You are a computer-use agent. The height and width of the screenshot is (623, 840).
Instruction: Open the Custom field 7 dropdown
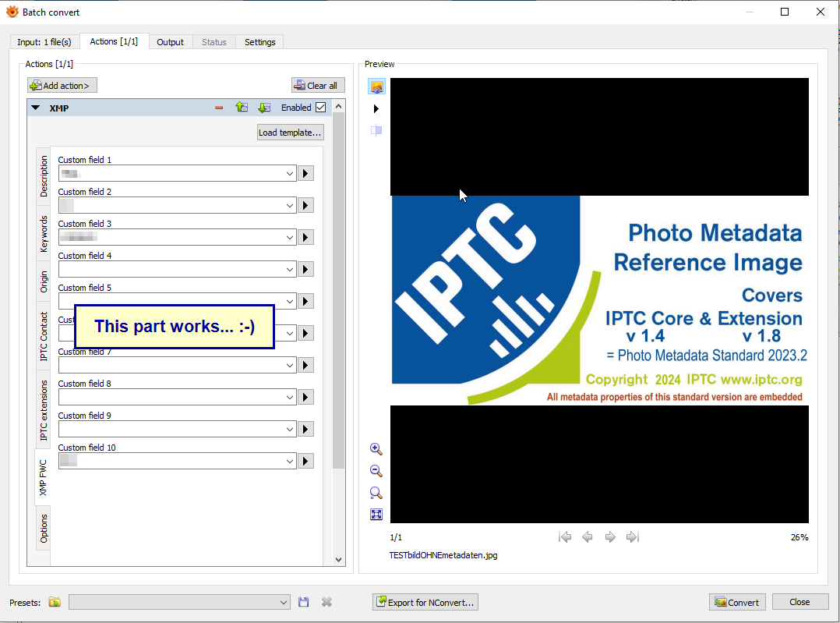289,366
